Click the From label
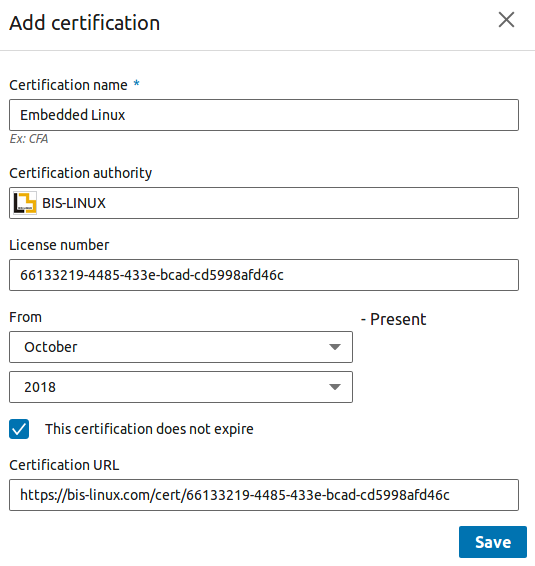The image size is (535, 566). pos(26,317)
